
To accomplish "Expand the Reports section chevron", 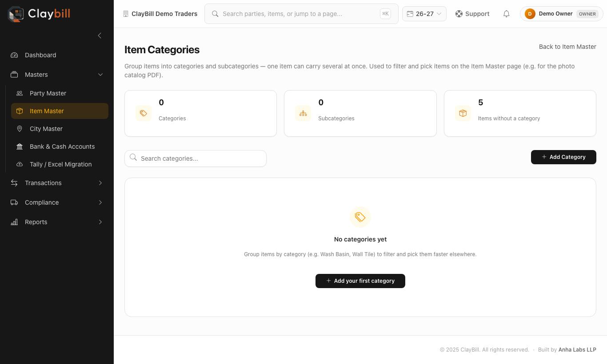I will tap(100, 222).
